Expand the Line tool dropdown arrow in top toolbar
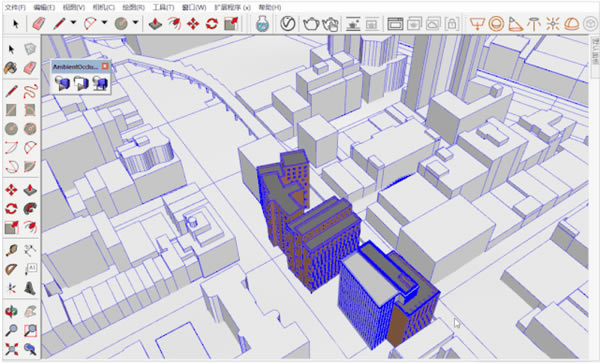 [x=73, y=23]
